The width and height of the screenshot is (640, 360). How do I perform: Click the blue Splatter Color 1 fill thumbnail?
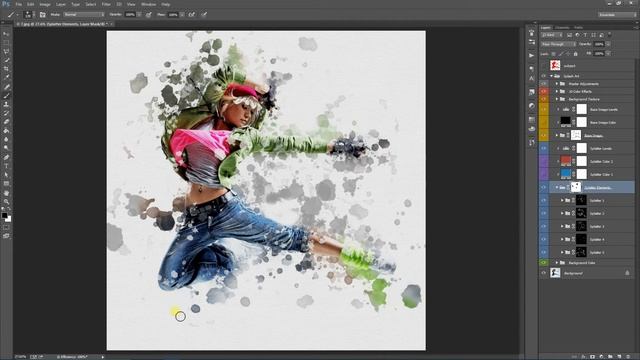(566, 174)
